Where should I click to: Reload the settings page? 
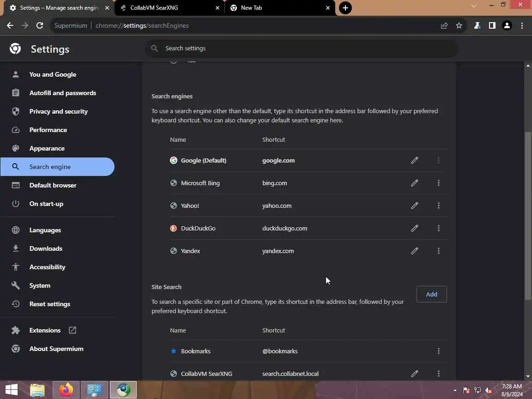point(40,25)
